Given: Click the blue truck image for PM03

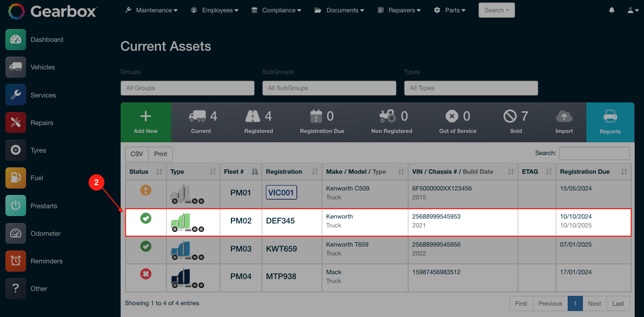Looking at the screenshot, I should (187, 251).
